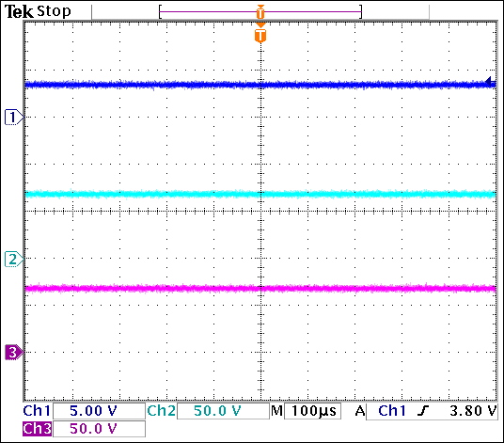Click the trigger T icon on record bar
The height and width of the screenshot is (443, 504).
260,11
